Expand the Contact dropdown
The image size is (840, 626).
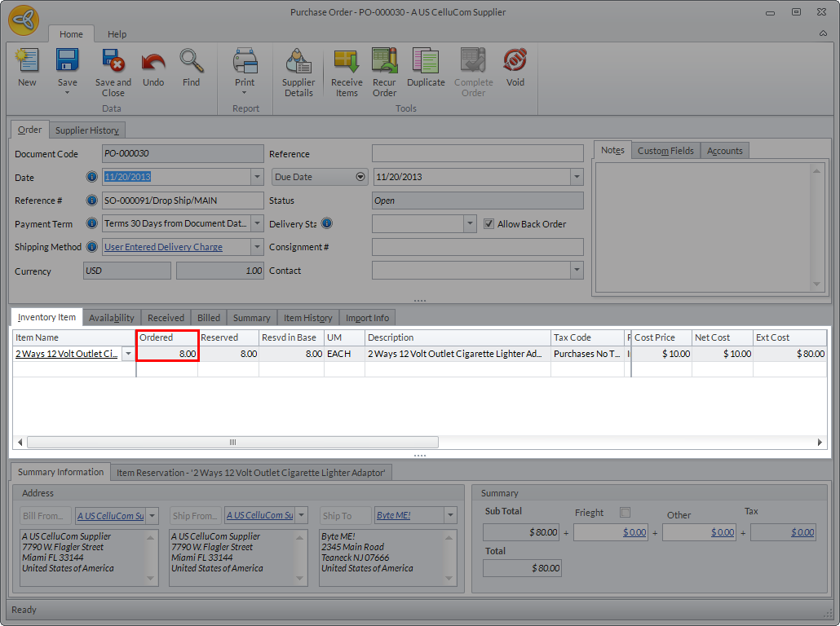(x=577, y=271)
